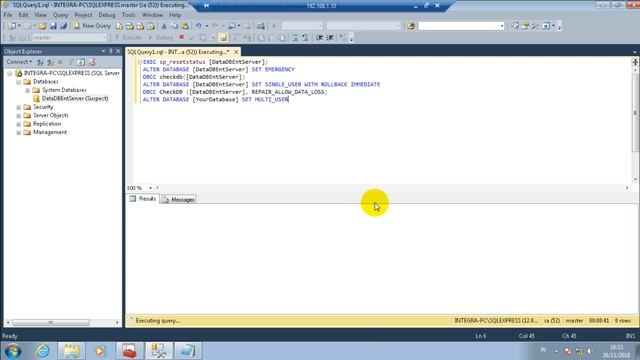Viewport: 640px width, 360px height.
Task: Click the Disconnect icon in Object Explorer
Action: [x=50, y=62]
